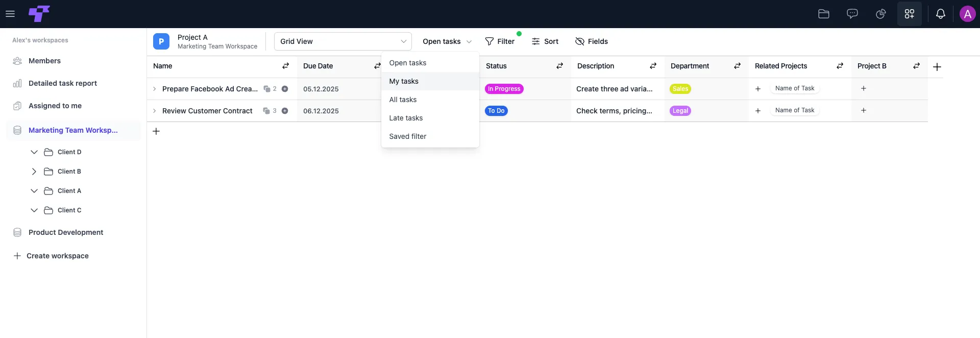Select Open tasks in dropdown menu
980x338 pixels.
pyautogui.click(x=430, y=63)
